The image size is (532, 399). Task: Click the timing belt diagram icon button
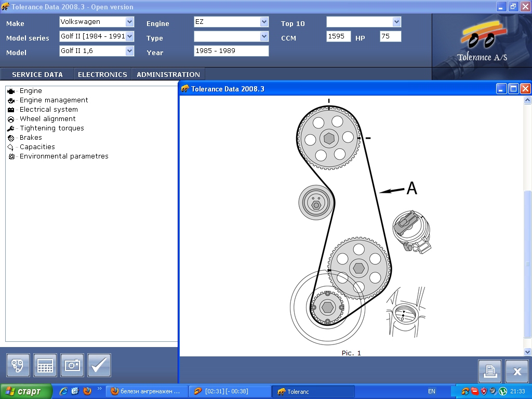(x=18, y=365)
